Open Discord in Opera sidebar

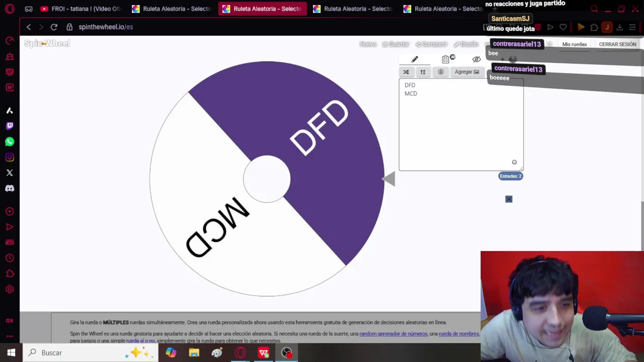[x=10, y=189]
